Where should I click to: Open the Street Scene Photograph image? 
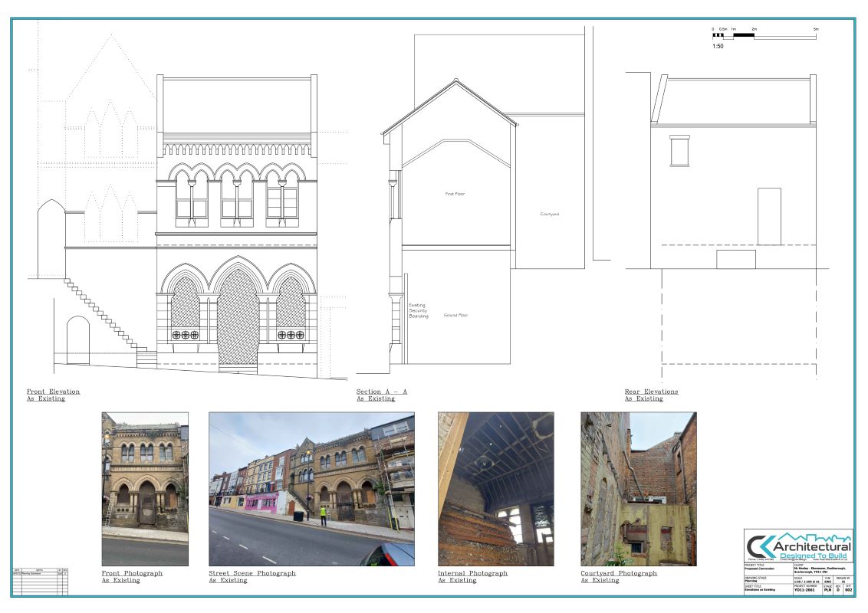click(311, 488)
